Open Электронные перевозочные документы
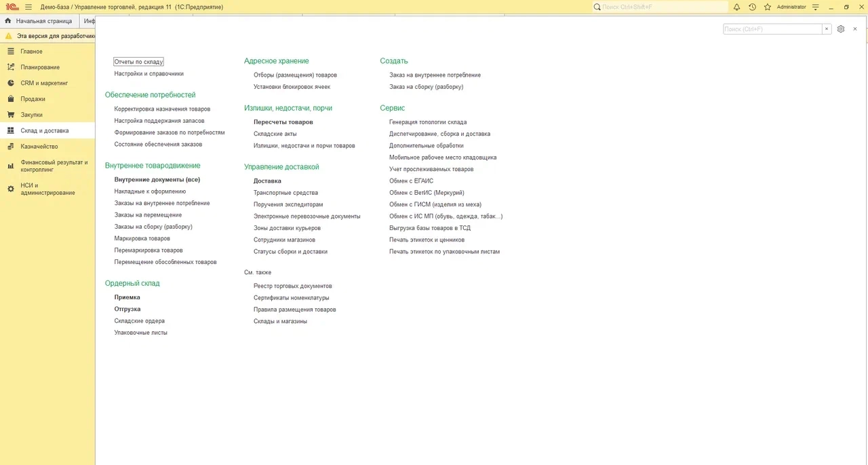This screenshot has height=465, width=868. tap(307, 217)
